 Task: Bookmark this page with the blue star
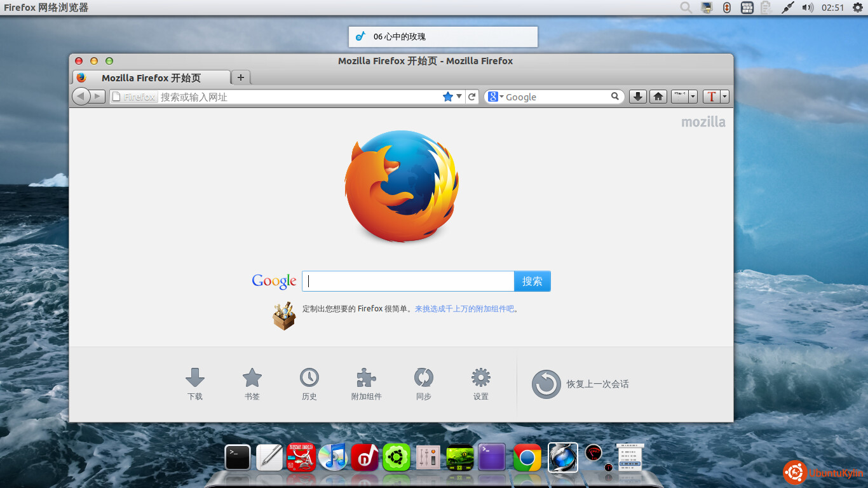(x=448, y=97)
